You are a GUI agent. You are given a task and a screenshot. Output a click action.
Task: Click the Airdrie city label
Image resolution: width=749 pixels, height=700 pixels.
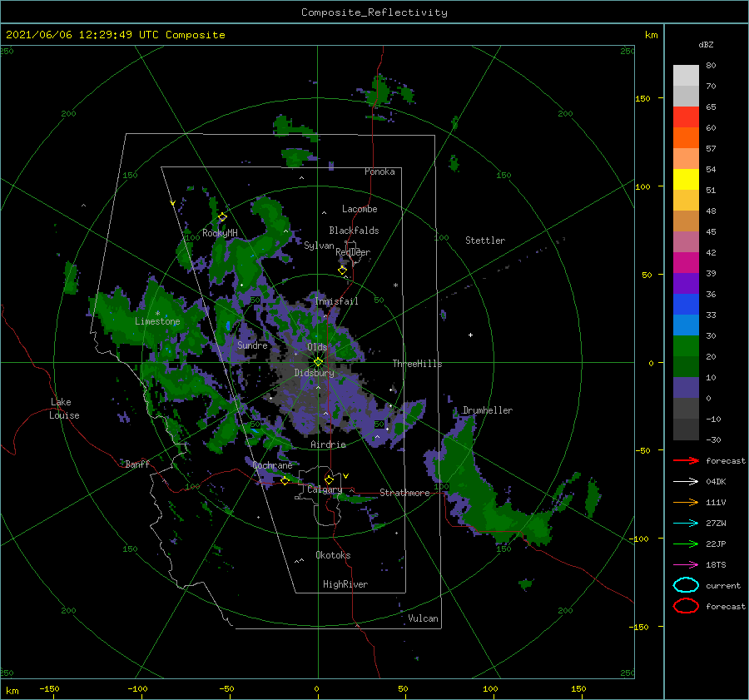pos(328,444)
